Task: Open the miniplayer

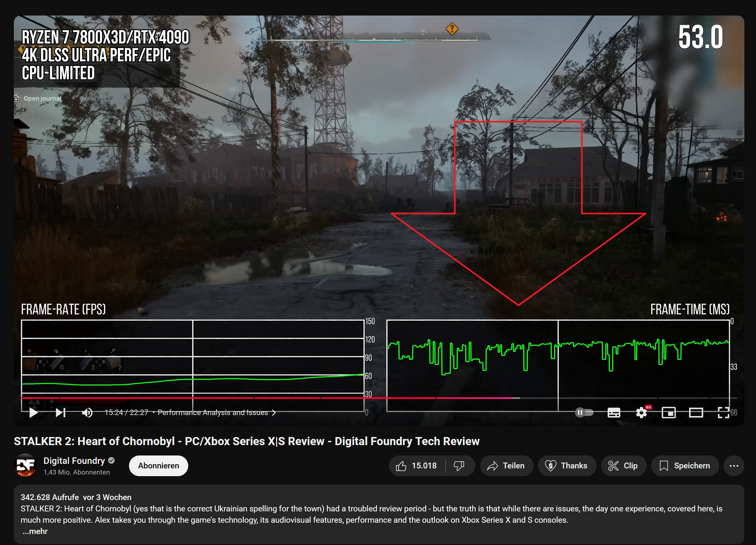Action: [x=669, y=412]
